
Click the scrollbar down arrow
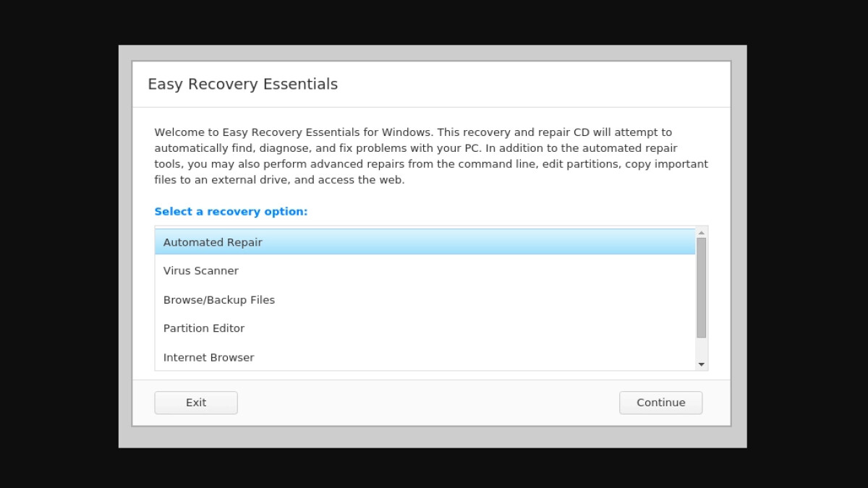coord(702,364)
